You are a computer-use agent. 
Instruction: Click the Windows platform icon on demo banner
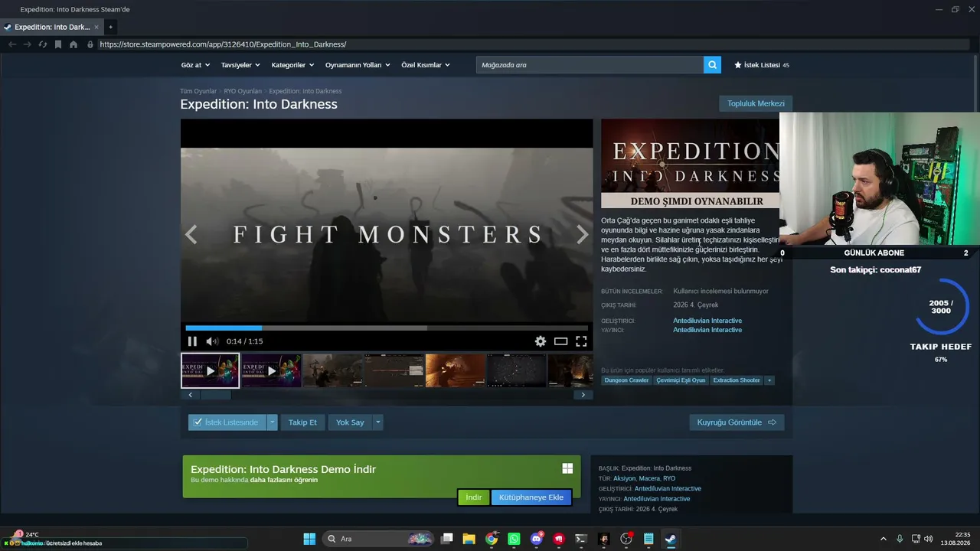(567, 468)
